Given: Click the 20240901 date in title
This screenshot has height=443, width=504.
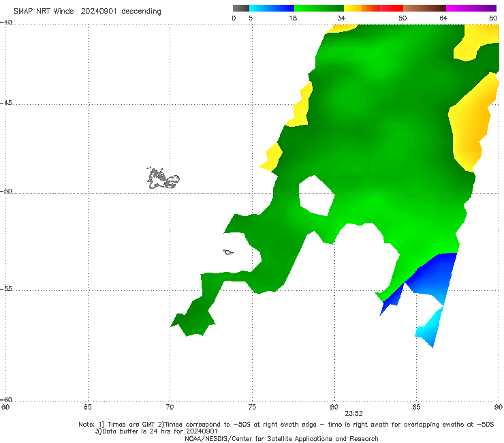Looking at the screenshot, I should coord(99,12).
